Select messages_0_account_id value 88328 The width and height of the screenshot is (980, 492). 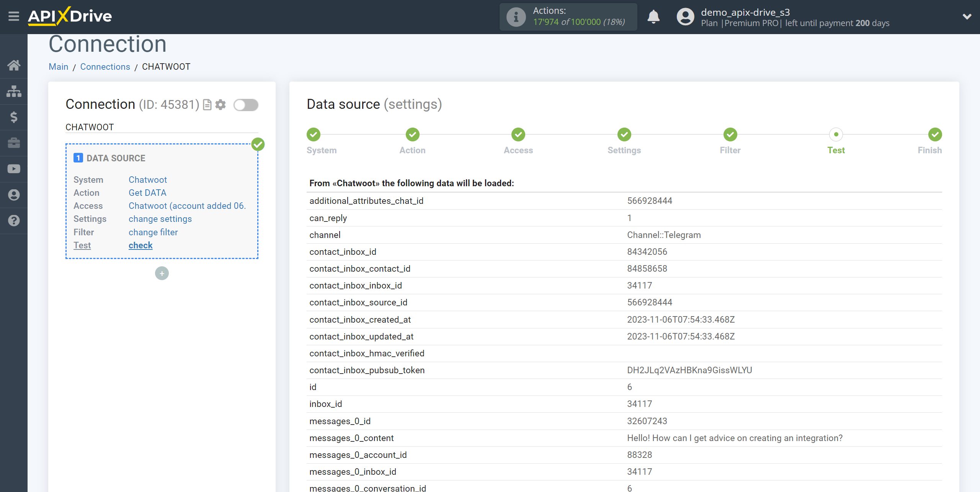[x=639, y=455]
